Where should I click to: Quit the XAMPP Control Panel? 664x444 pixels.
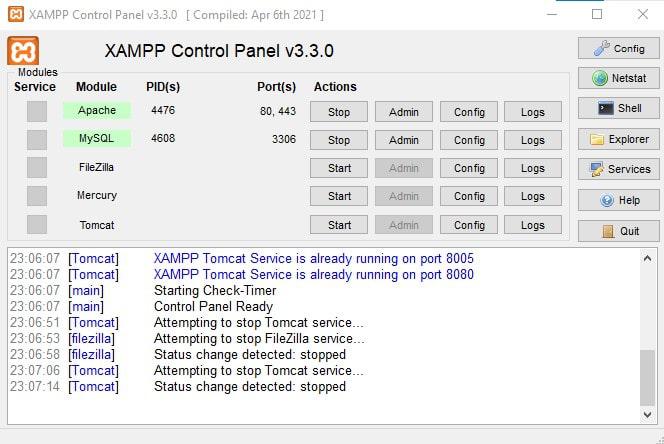[618, 231]
